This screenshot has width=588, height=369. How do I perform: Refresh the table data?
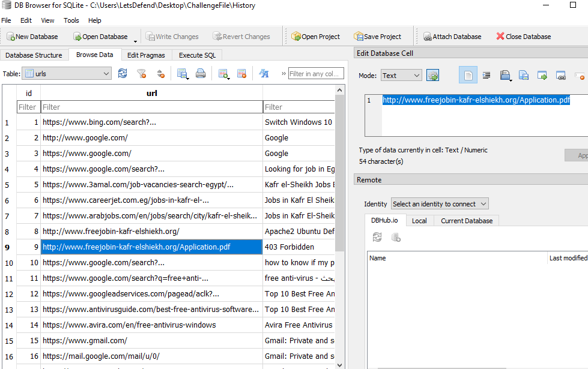(x=123, y=74)
